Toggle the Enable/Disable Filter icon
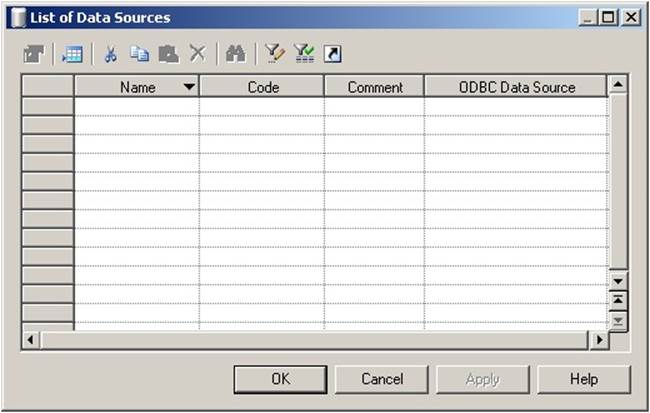The width and height of the screenshot is (650, 413). pyautogui.click(x=304, y=54)
